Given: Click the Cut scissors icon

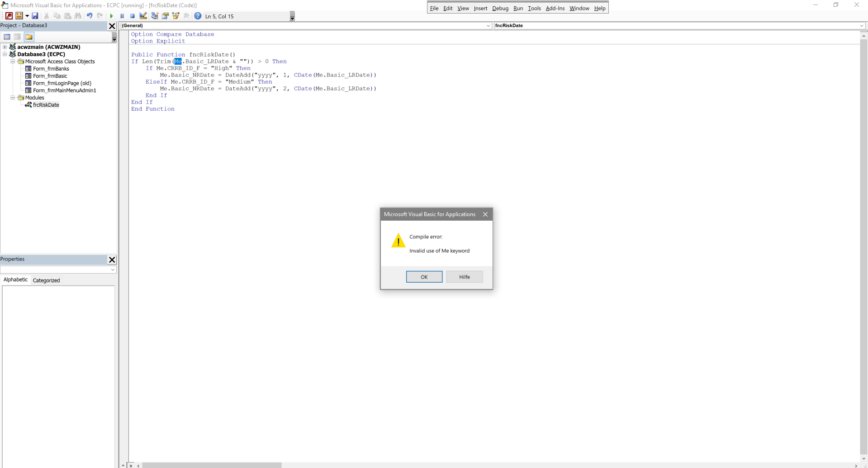Looking at the screenshot, I should 47,16.
